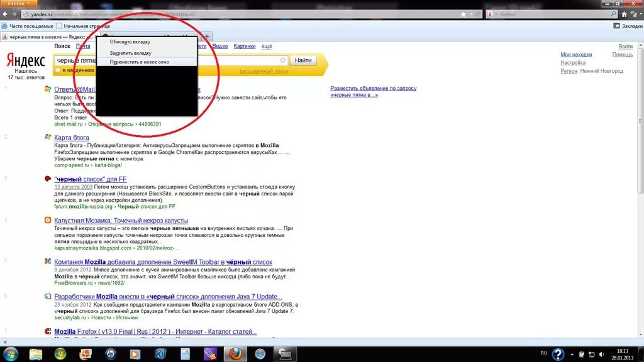Viewport: 644px width, 362px height.
Task: Open the Home page icon in the toolbar
Action: 625,14
